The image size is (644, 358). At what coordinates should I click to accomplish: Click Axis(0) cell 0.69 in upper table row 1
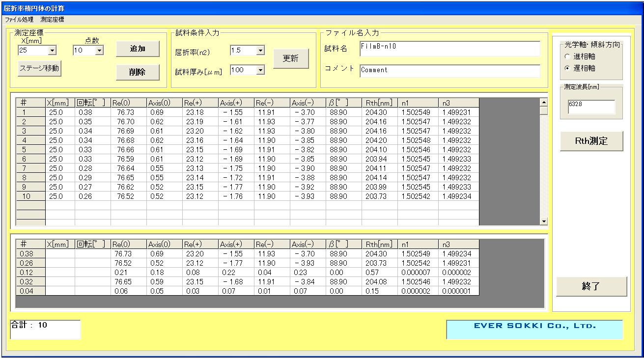coord(165,112)
